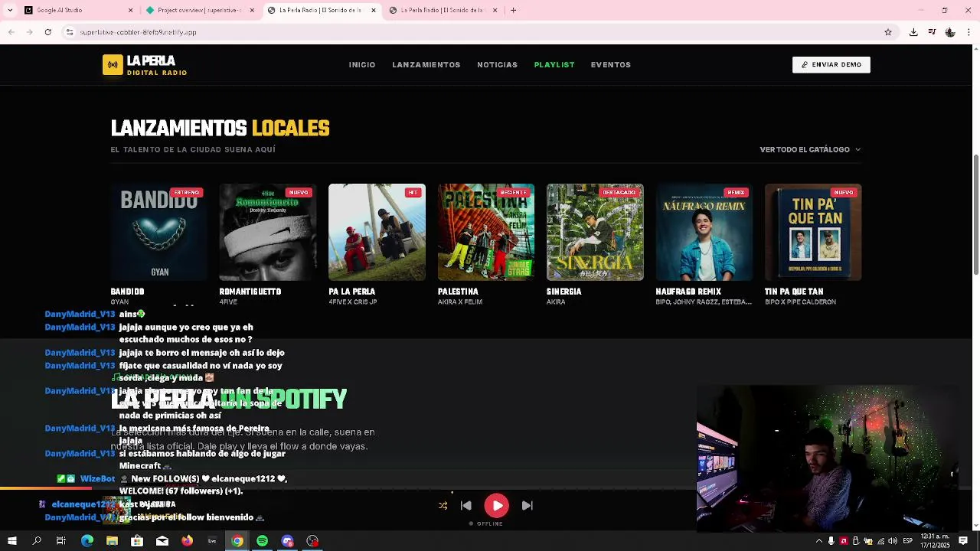Open the Naufrago Remix cover
This screenshot has width=980, height=551.
pos(704,232)
